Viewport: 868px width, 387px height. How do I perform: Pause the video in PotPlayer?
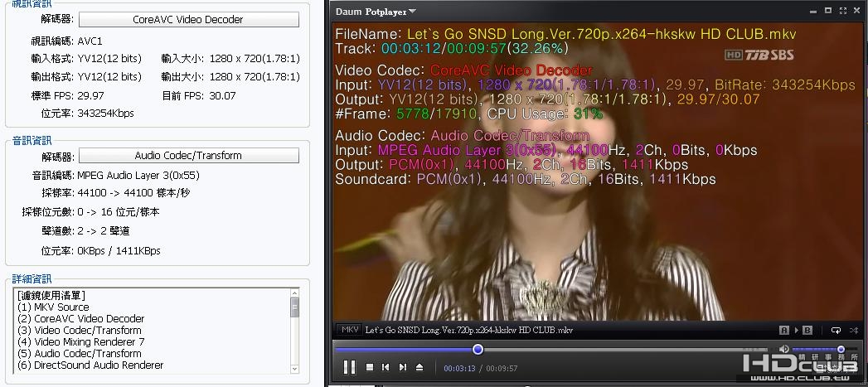pyautogui.click(x=349, y=366)
